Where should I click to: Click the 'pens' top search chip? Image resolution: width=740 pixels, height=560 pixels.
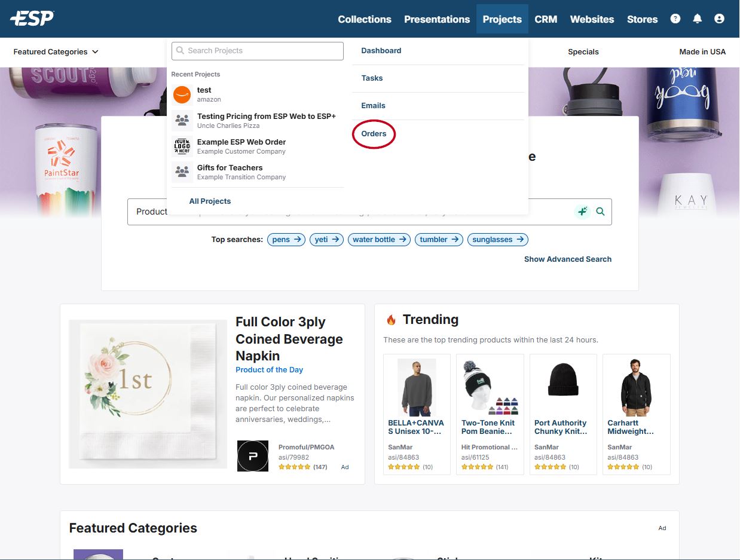click(286, 240)
